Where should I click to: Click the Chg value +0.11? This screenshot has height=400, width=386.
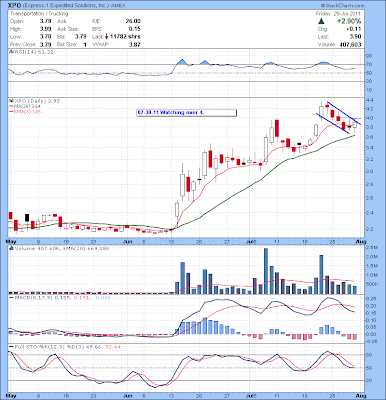pos(354,29)
